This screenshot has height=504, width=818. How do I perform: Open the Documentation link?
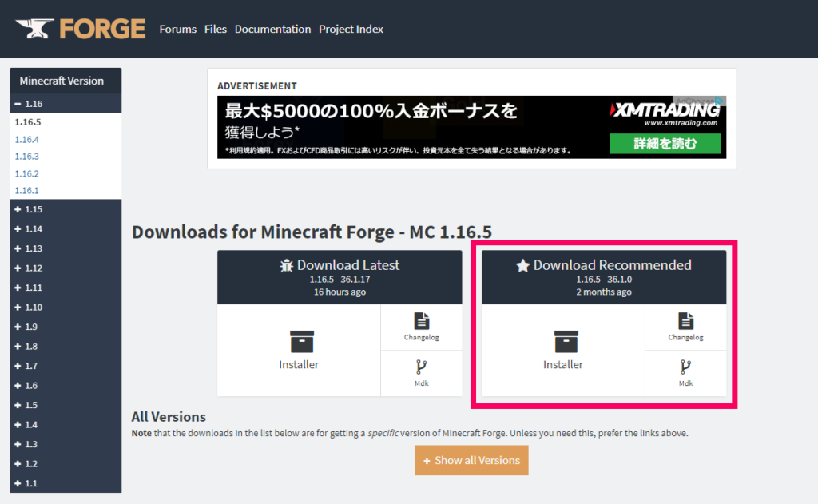[273, 30]
